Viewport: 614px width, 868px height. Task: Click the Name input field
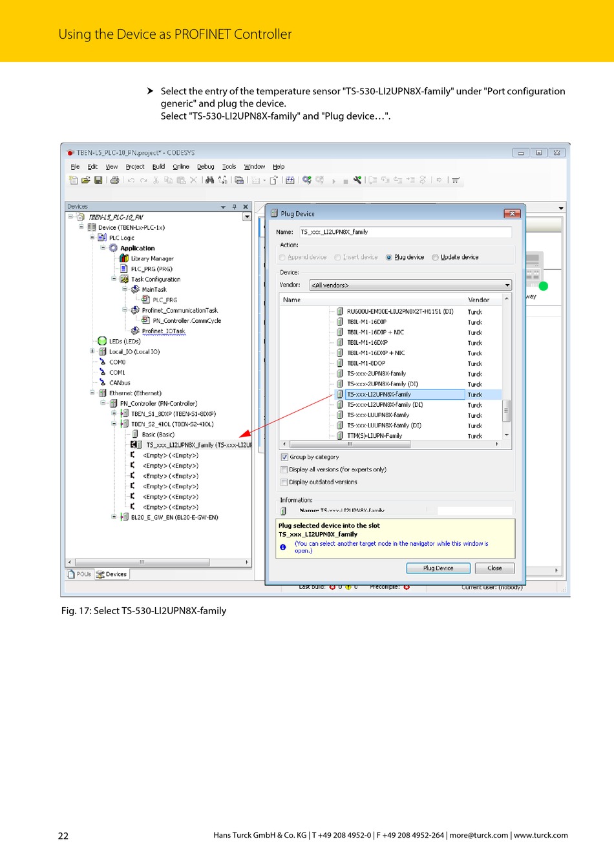[405, 232]
